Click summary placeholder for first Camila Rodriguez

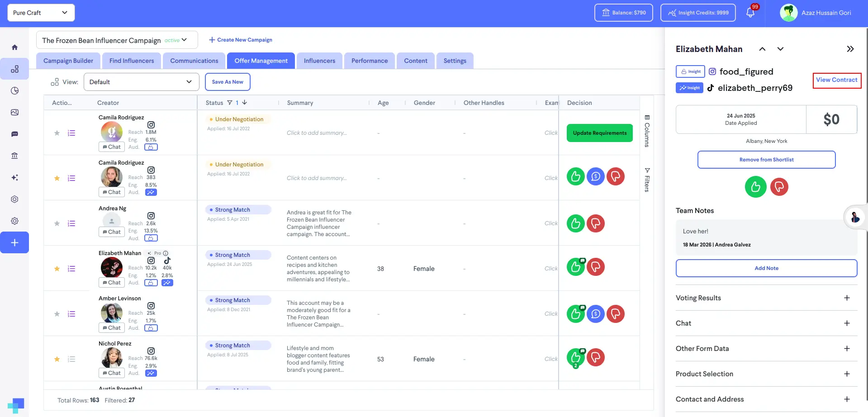(x=317, y=133)
